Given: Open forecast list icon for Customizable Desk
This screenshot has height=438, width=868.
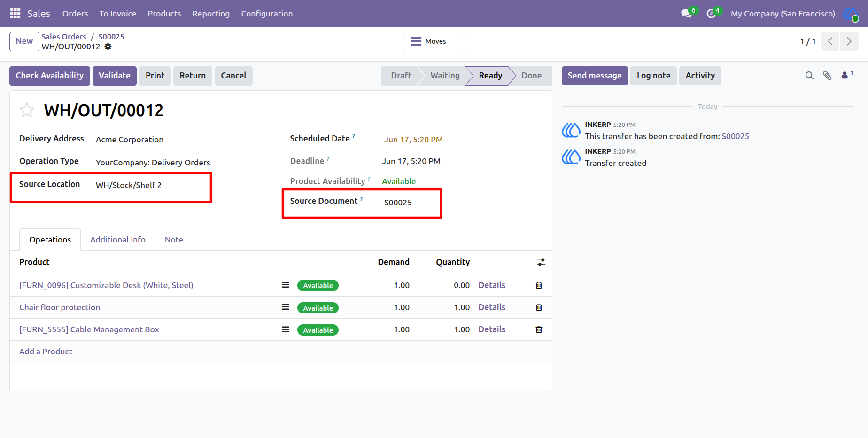Looking at the screenshot, I should [285, 285].
